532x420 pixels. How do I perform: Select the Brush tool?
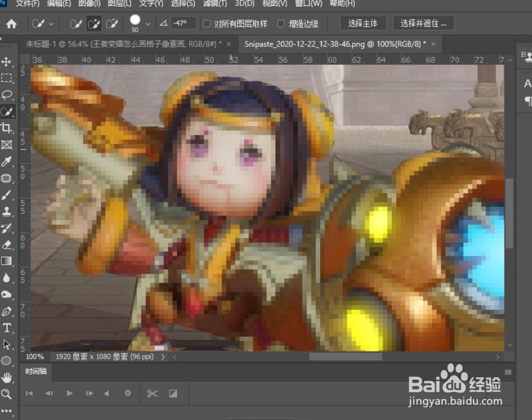(6, 194)
